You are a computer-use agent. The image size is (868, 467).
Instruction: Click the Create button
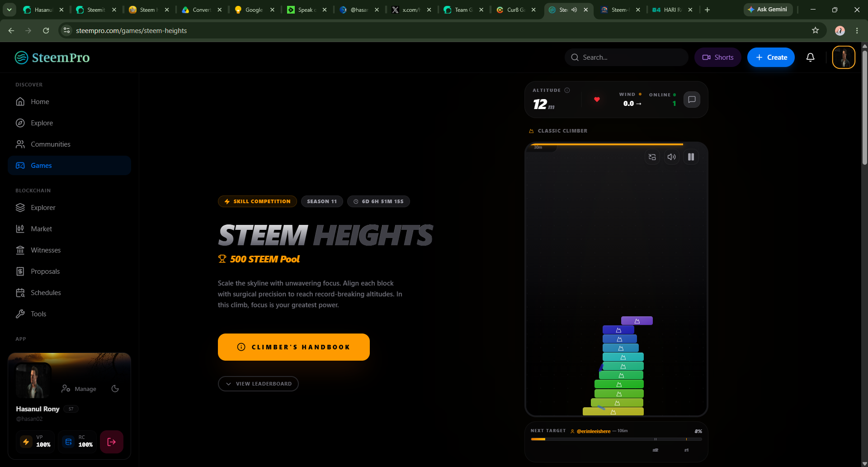pos(771,57)
